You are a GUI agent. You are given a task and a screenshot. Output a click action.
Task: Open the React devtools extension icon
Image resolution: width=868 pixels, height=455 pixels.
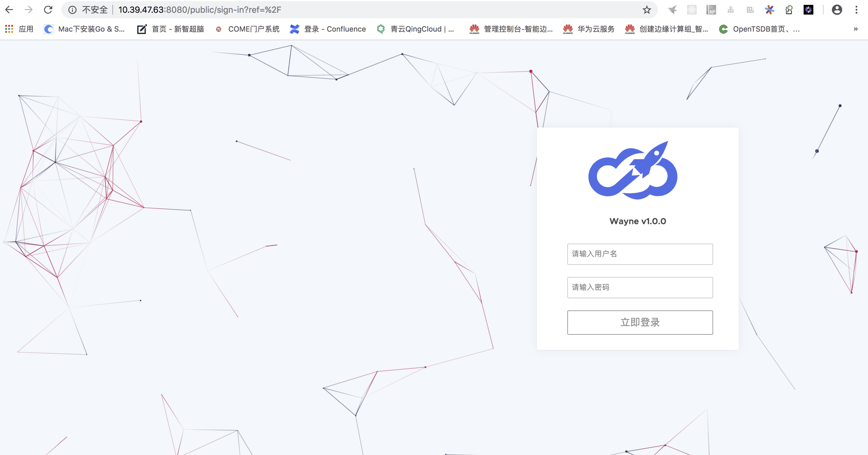coord(692,10)
